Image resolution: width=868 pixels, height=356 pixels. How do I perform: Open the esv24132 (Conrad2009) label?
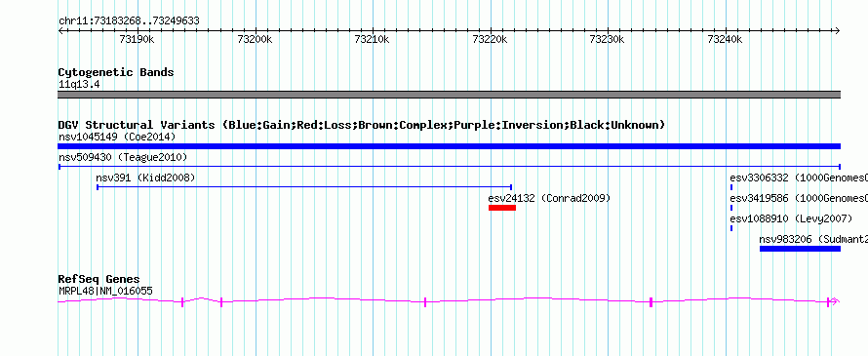click(x=549, y=198)
